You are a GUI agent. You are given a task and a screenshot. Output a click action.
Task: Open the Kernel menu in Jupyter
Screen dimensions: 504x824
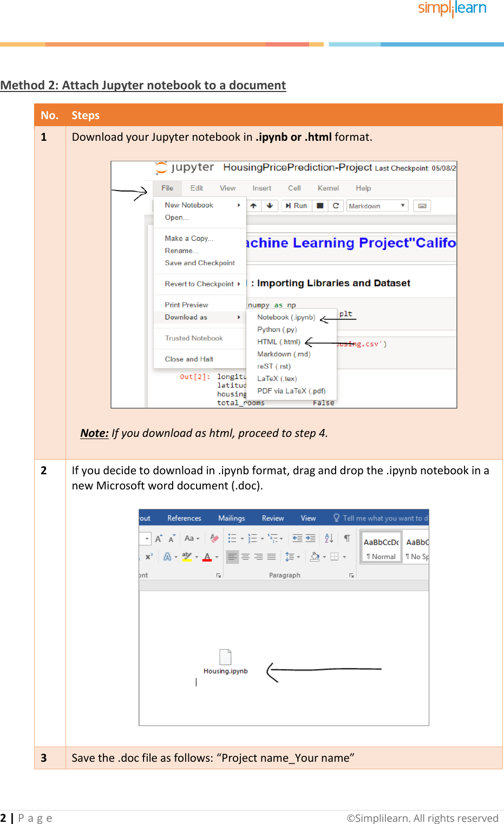tap(328, 188)
